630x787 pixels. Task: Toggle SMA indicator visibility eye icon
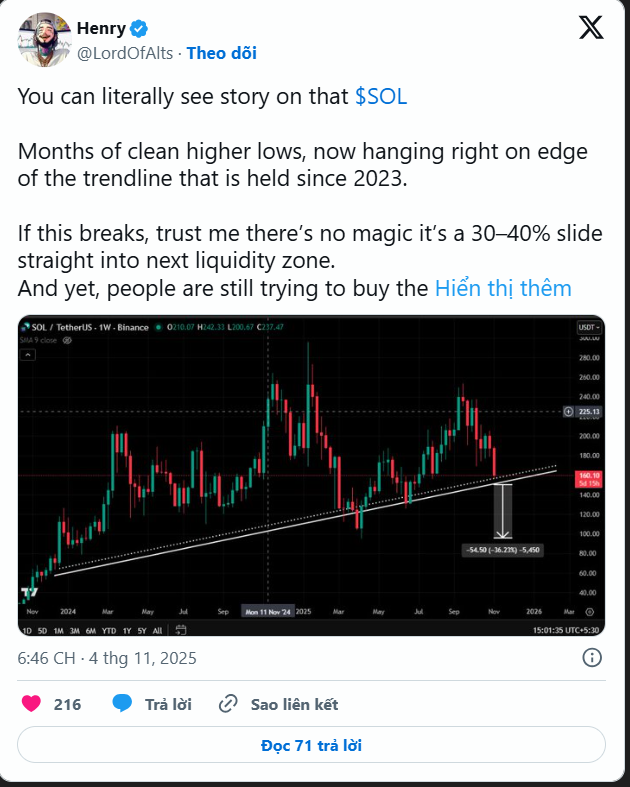[67, 340]
